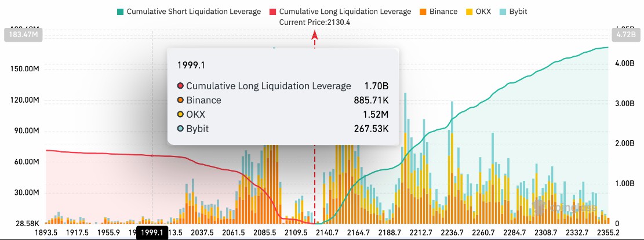Click the 183.47M left axis marker
The image size is (644, 240).
coord(23,35)
